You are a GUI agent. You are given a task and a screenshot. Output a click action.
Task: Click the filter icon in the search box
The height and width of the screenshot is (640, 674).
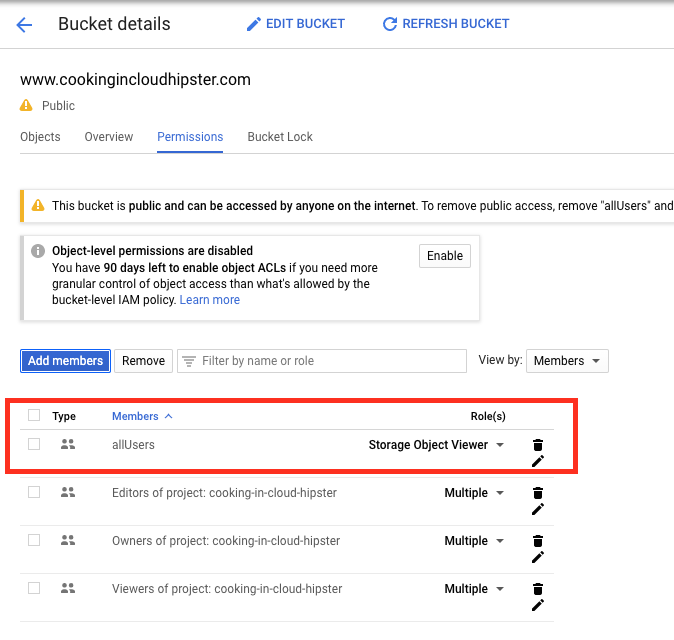189,361
